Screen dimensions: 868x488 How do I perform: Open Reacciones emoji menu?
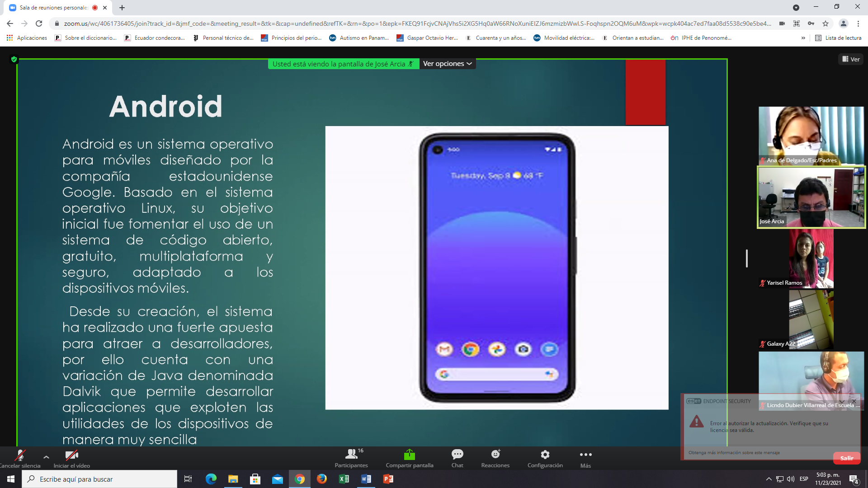point(495,458)
